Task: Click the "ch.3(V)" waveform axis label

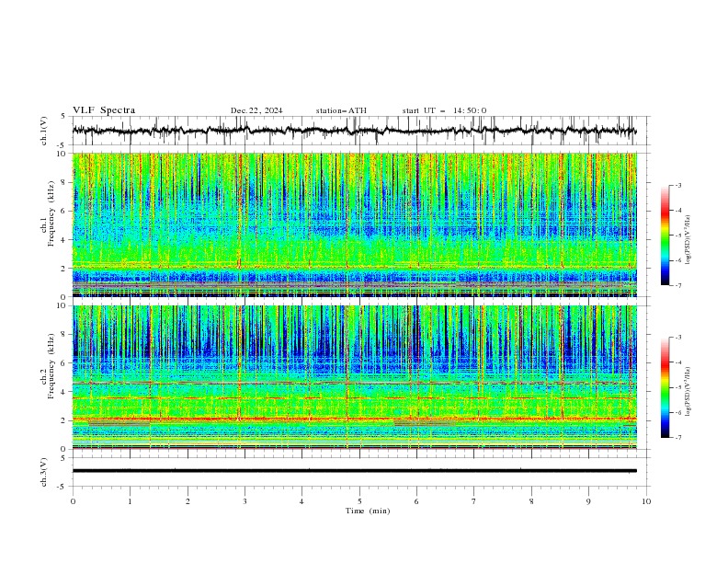Action: click(x=44, y=472)
